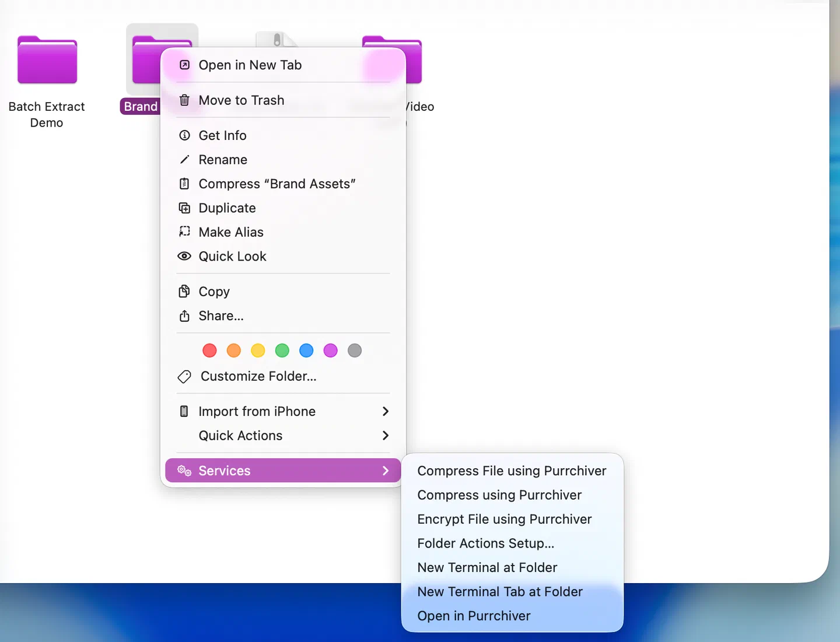Choose Move to Trash

click(283, 100)
